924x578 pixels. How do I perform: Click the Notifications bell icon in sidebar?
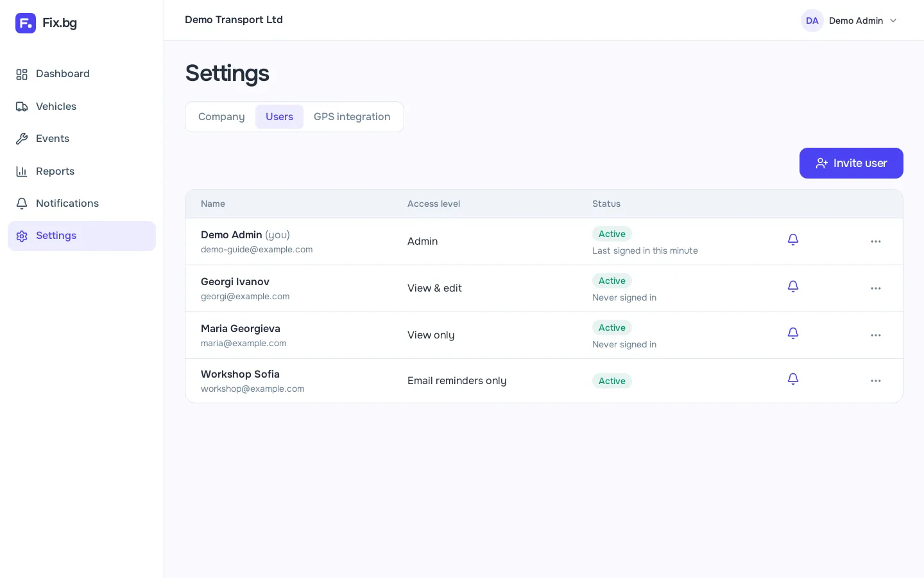pyautogui.click(x=22, y=204)
